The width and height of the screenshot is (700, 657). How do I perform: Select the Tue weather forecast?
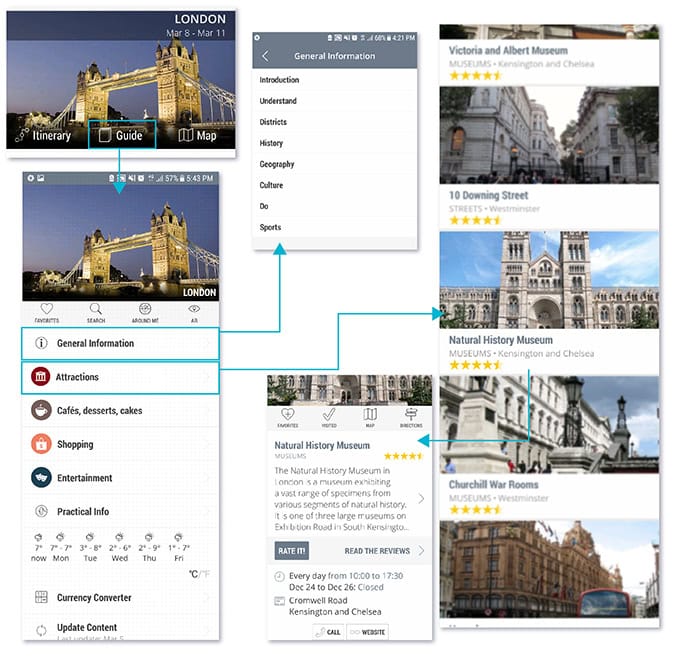90,547
